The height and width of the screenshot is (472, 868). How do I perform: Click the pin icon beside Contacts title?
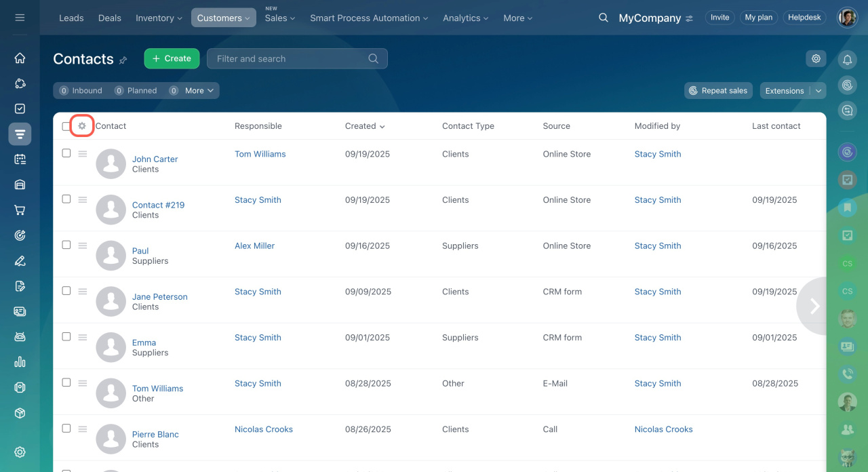[123, 60]
